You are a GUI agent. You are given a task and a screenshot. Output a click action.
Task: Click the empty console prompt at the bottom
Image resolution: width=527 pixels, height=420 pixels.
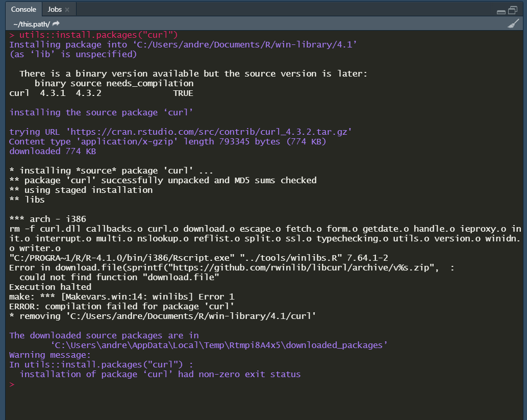tap(12, 384)
